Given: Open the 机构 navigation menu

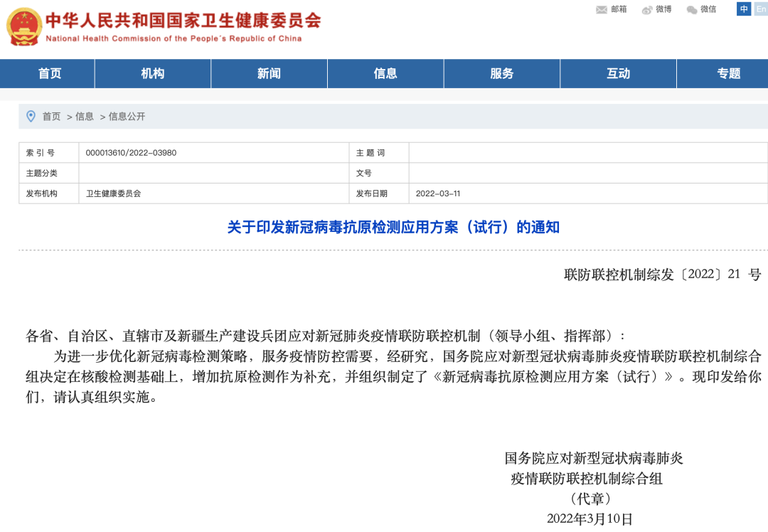Looking at the screenshot, I should point(152,73).
